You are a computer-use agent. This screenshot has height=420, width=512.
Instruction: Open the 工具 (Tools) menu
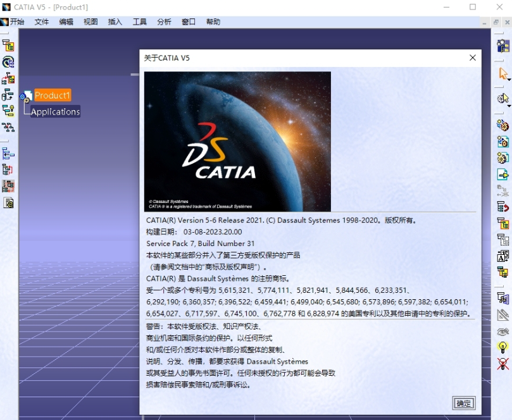139,22
